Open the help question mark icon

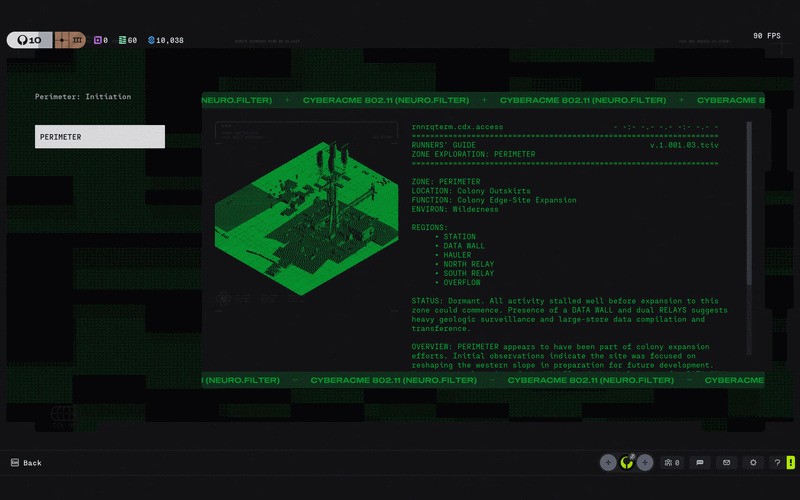click(777, 463)
